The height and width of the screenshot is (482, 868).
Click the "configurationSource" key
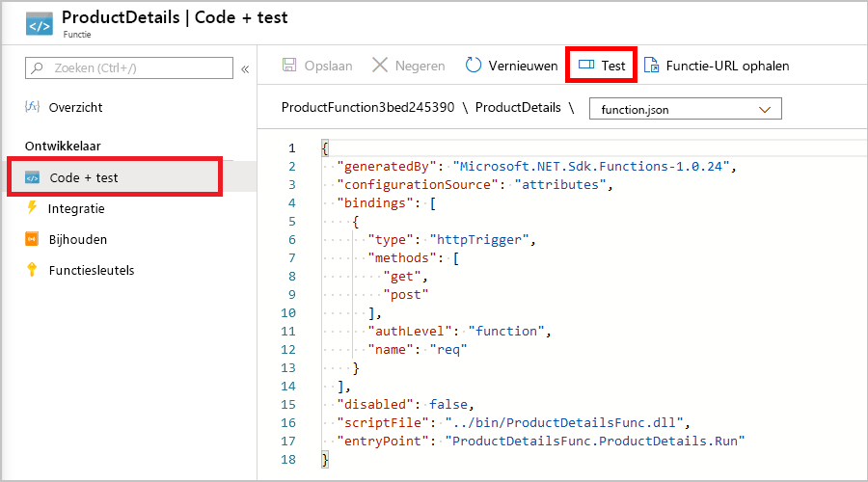(x=417, y=184)
